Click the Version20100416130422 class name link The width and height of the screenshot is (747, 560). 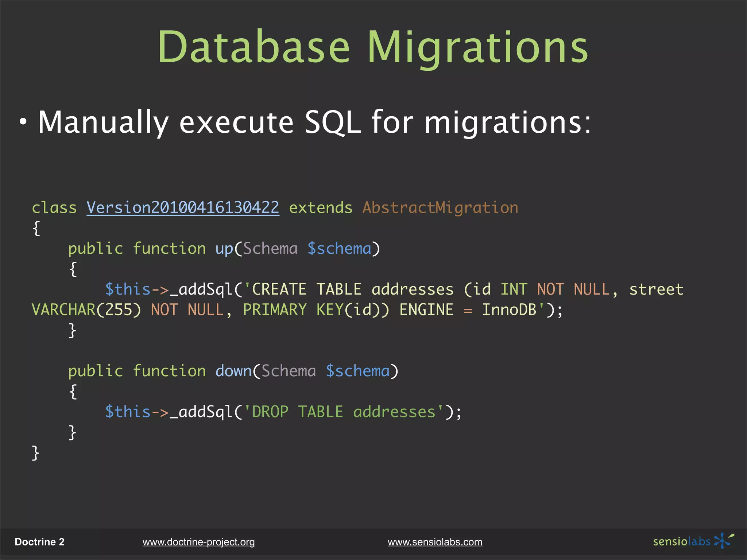[x=183, y=208]
